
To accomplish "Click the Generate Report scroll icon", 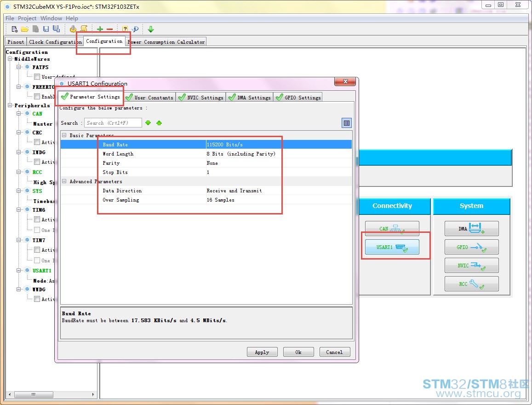I will [84, 29].
